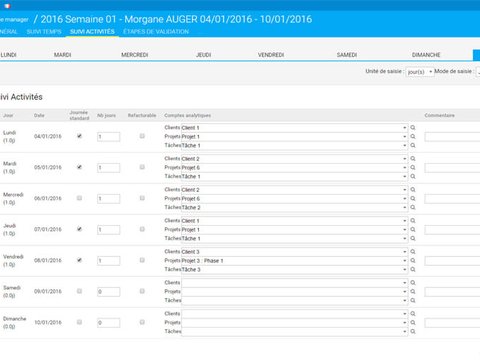Uncheck Journée standard for Lundi 04/01/2016

79,136
